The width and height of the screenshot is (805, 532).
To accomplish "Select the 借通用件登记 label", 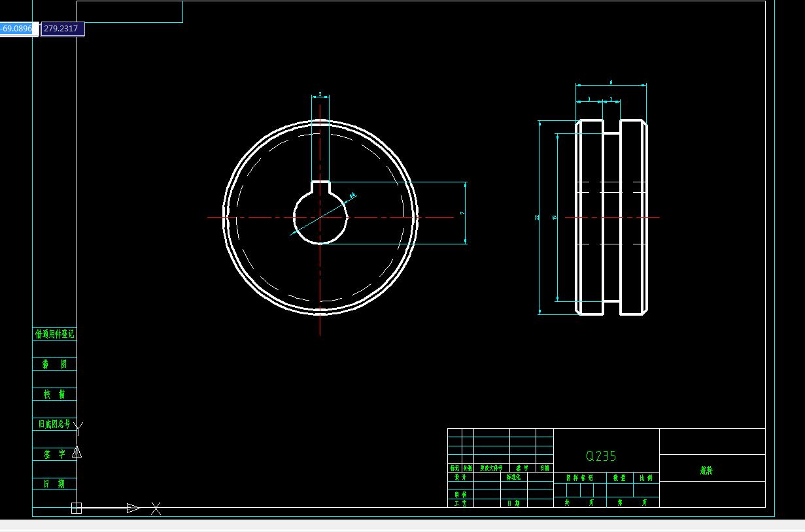I will 54,334.
